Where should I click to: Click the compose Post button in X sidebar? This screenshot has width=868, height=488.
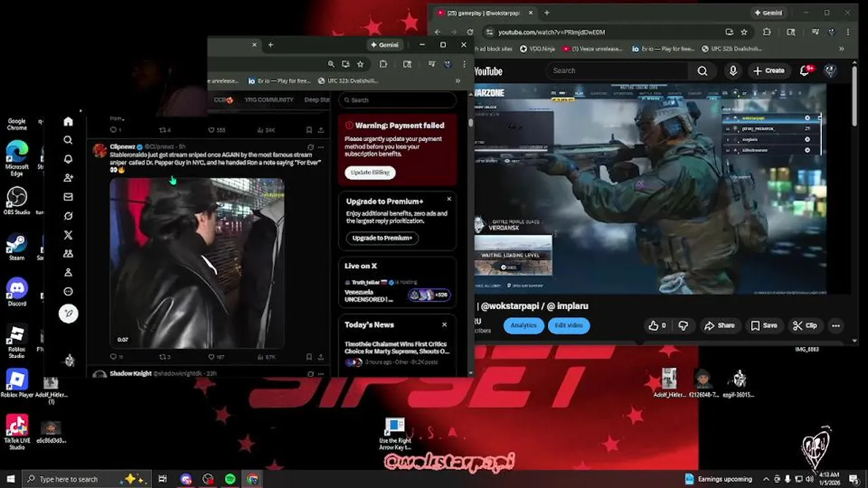(68, 313)
